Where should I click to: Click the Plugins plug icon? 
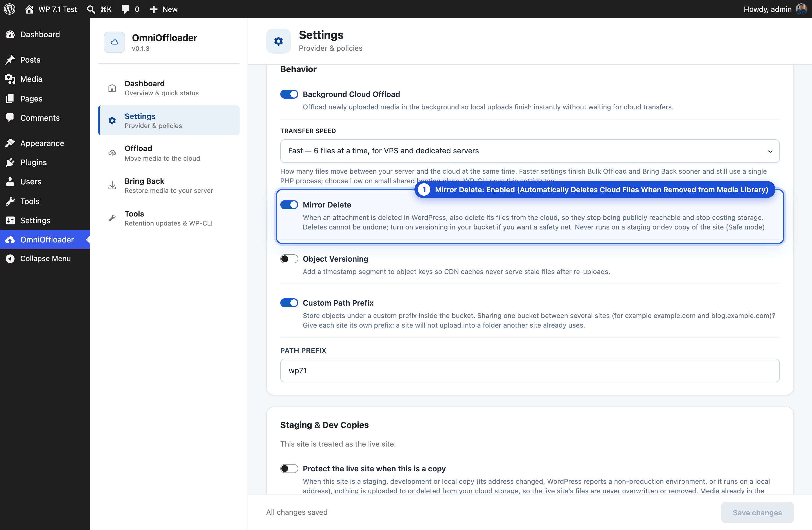(x=10, y=162)
